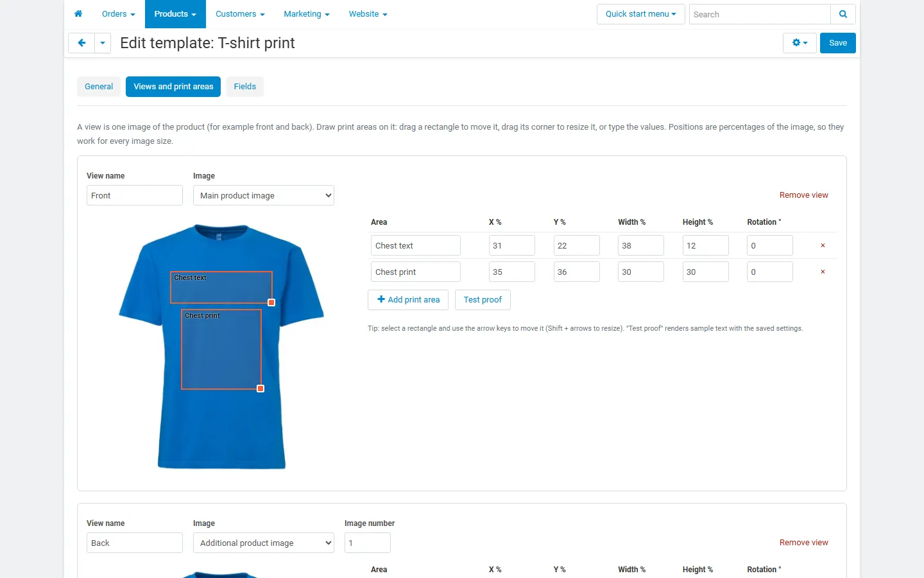
Task: Add print area to Front view
Action: [408, 300]
